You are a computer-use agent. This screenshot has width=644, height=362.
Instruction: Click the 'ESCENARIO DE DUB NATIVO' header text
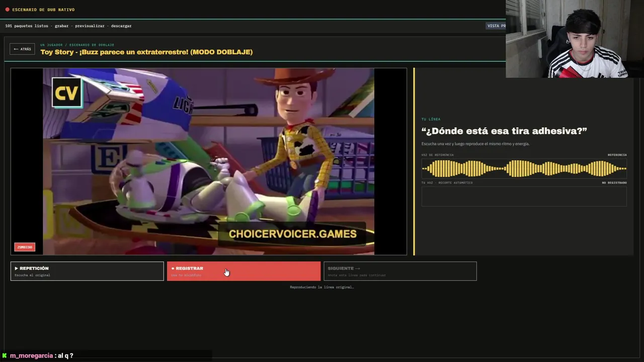(x=43, y=10)
